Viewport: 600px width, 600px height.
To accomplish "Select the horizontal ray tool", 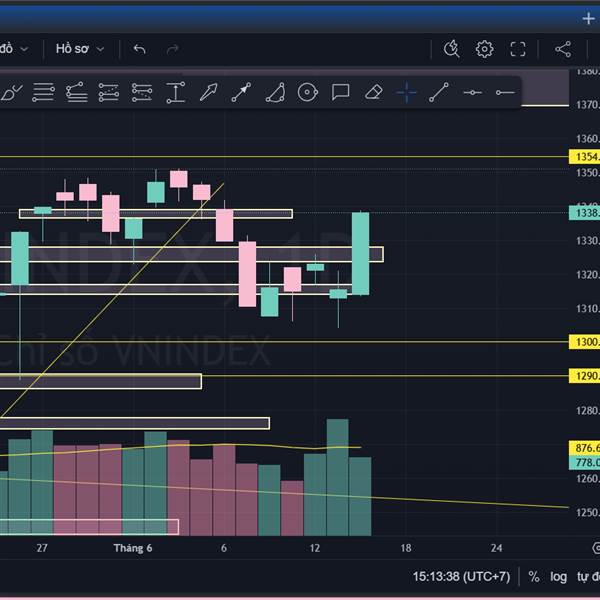I will [x=505, y=92].
